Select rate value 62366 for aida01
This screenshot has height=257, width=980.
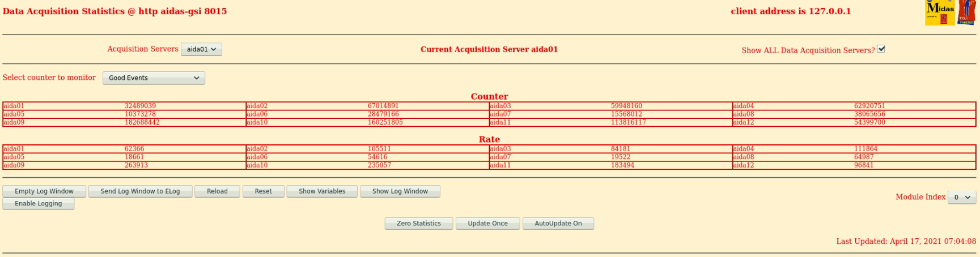134,149
